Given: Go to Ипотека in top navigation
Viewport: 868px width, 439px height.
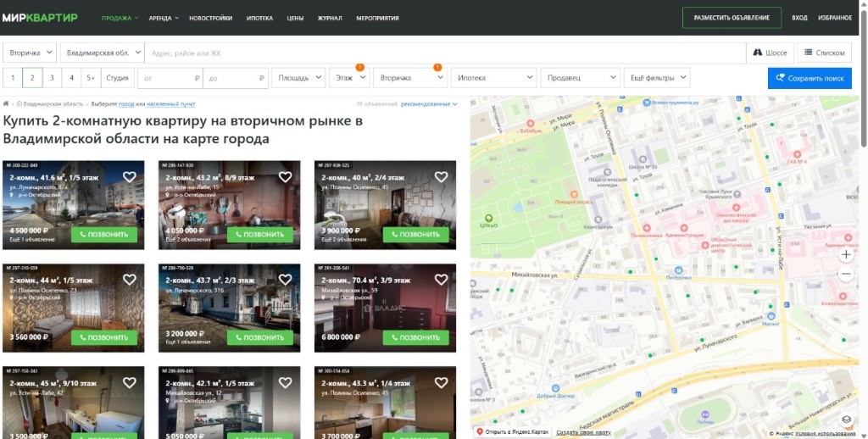Looking at the screenshot, I should (x=259, y=18).
